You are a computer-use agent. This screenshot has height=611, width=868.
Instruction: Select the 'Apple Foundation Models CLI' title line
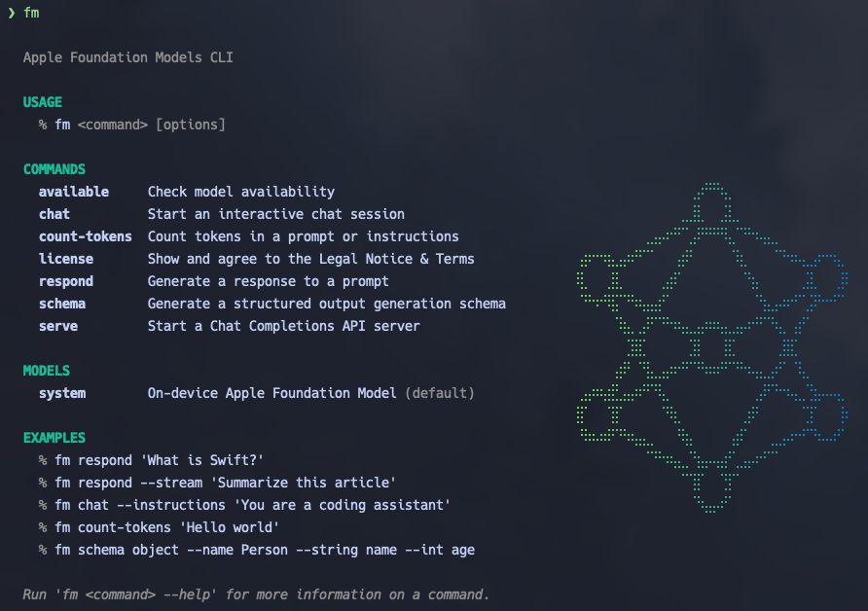click(127, 57)
